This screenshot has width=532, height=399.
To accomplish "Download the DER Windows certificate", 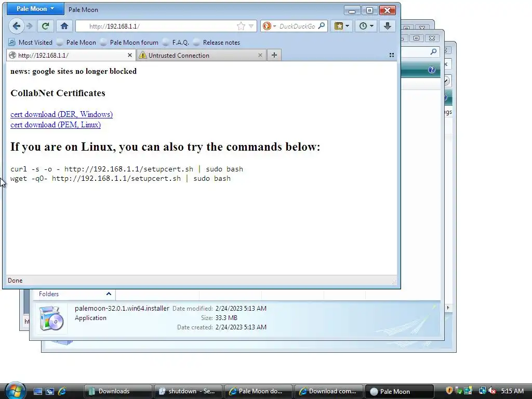I will [61, 114].
